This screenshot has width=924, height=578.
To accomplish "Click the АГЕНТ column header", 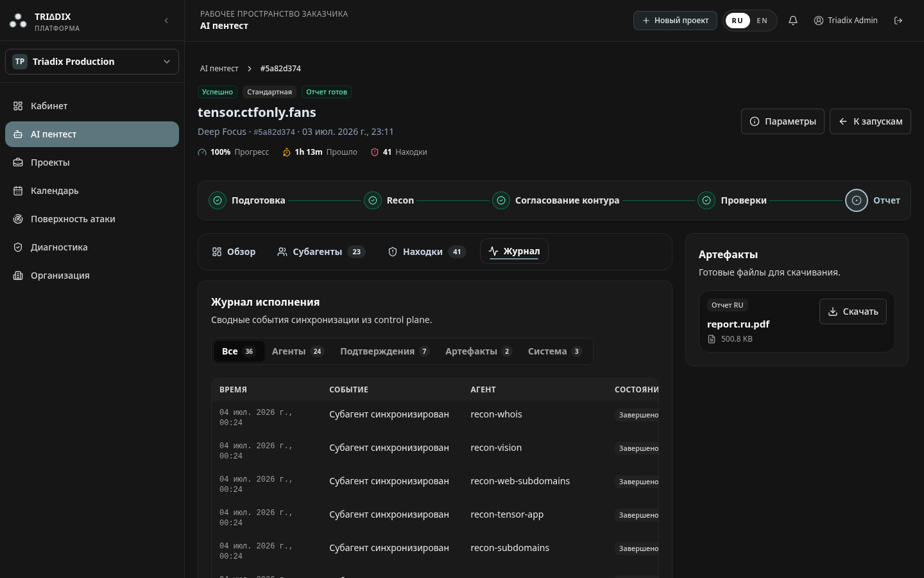I will click(x=483, y=390).
